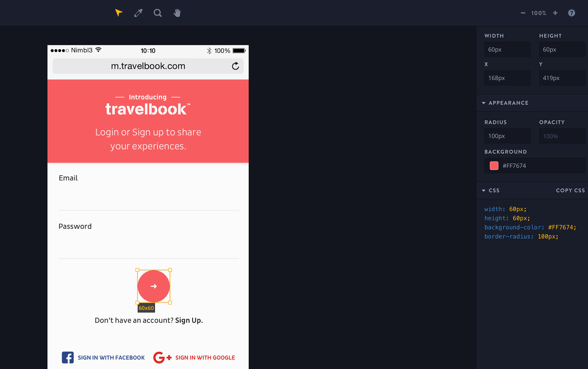Viewport: 588px width, 369px height.
Task: Select the eyedropper color picker tool
Action: click(x=138, y=13)
